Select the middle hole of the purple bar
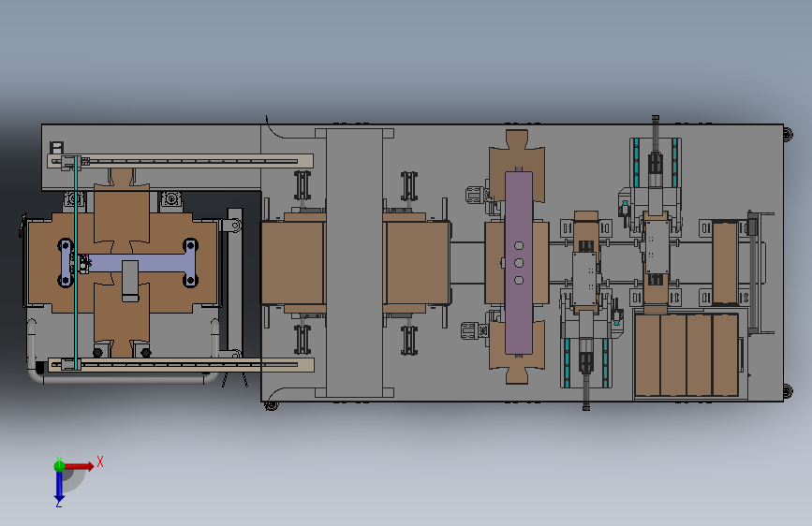 (x=519, y=263)
